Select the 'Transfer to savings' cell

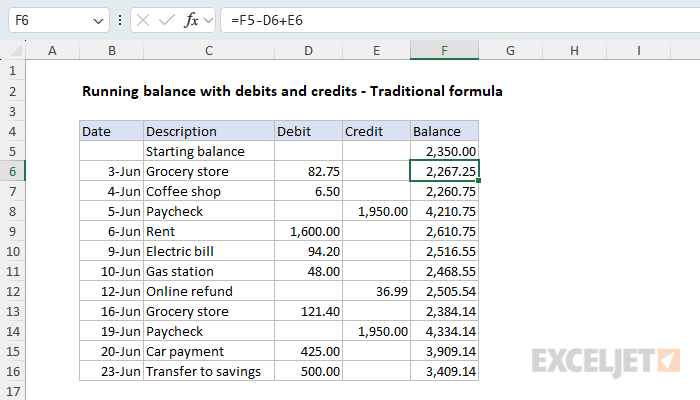point(208,371)
